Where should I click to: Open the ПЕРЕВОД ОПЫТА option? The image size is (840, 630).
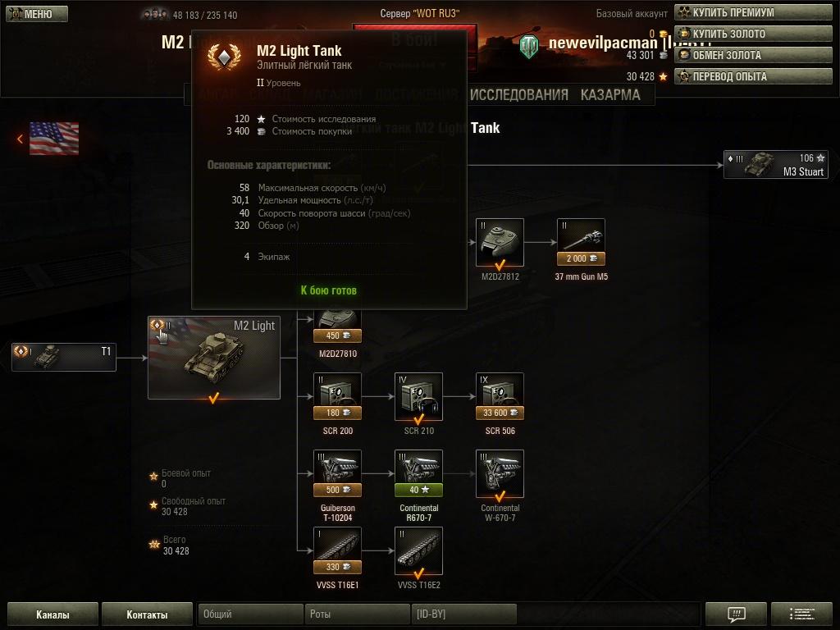click(753, 76)
